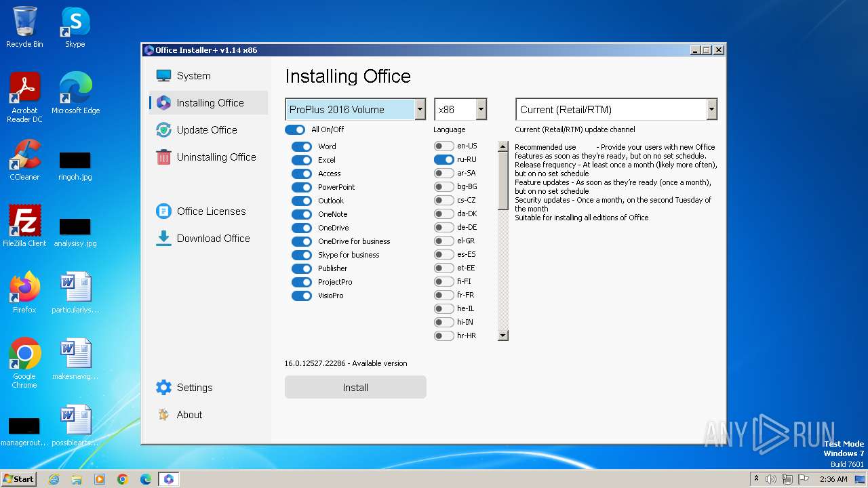Turn off the Publisher toggle
The image size is (868, 488).
point(302,268)
